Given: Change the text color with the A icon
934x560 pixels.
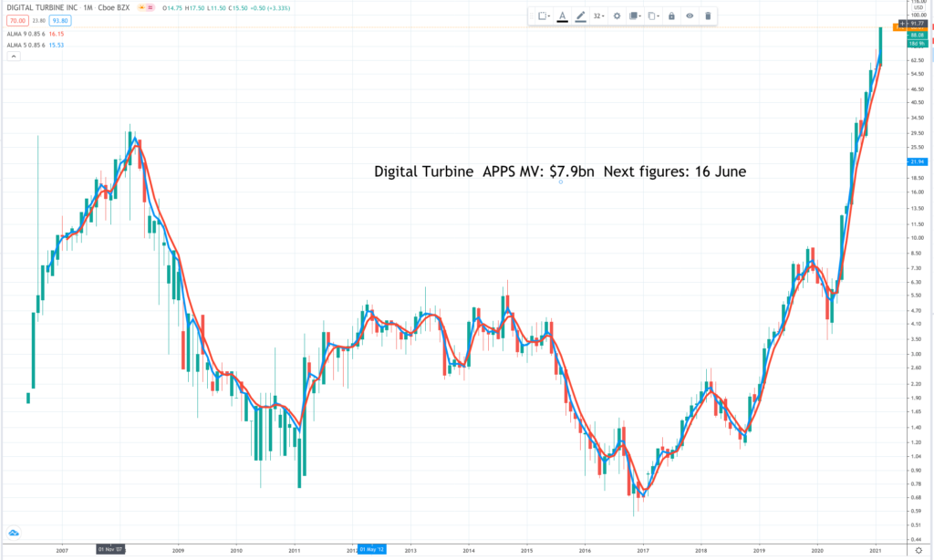Looking at the screenshot, I should pyautogui.click(x=562, y=16).
